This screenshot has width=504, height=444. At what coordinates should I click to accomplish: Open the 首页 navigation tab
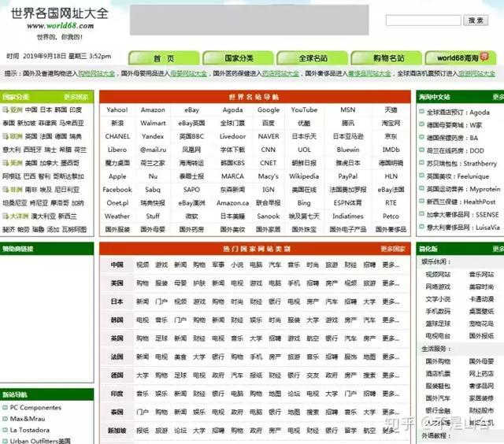click(x=164, y=58)
